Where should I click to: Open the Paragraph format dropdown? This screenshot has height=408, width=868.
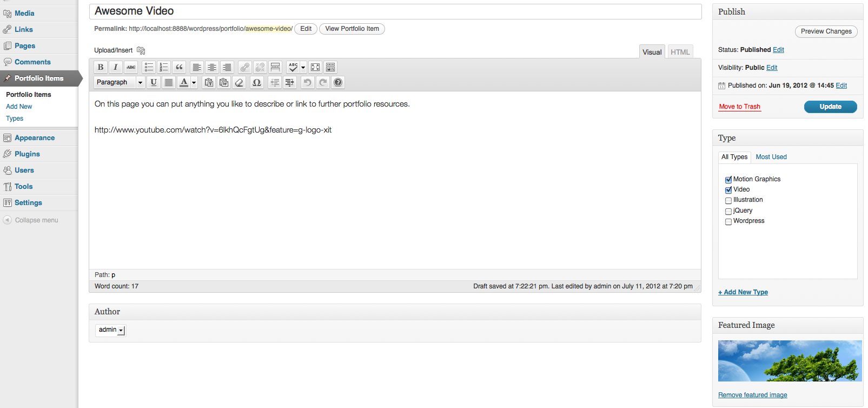coord(120,82)
